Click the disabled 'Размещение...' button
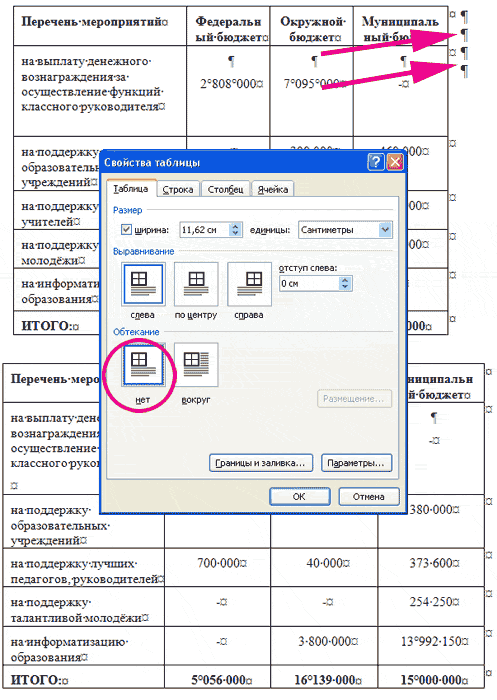 point(354,399)
